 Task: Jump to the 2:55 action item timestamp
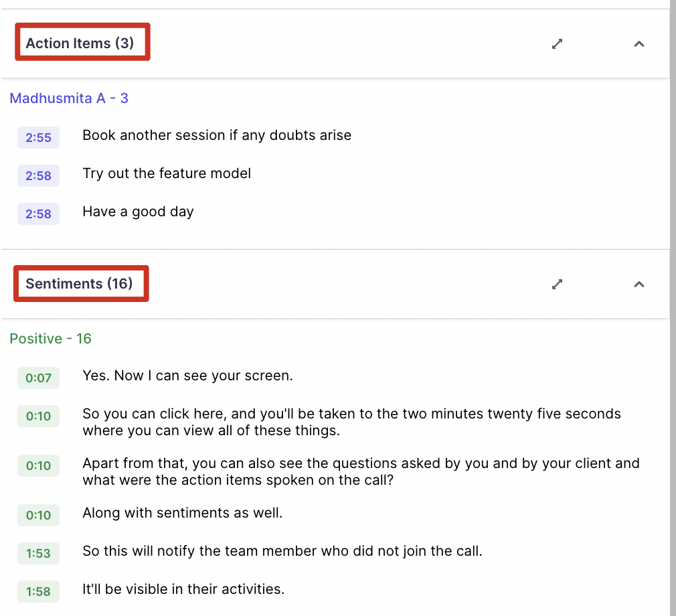[x=38, y=137]
